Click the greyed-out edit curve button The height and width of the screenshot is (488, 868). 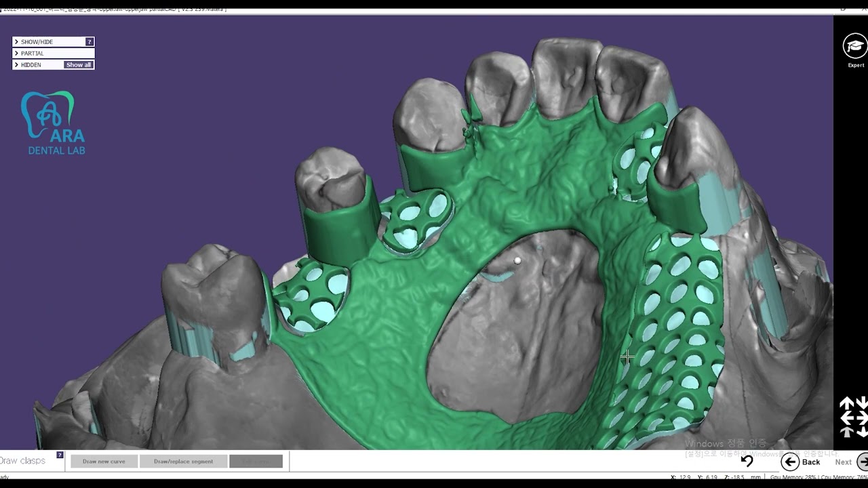256,462
